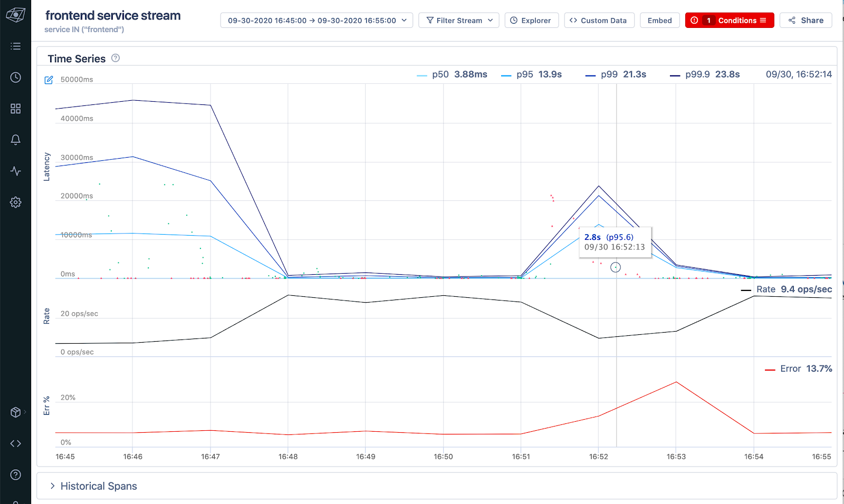The width and height of the screenshot is (844, 504).
Task: Click the Custom Data button
Action: pos(599,21)
